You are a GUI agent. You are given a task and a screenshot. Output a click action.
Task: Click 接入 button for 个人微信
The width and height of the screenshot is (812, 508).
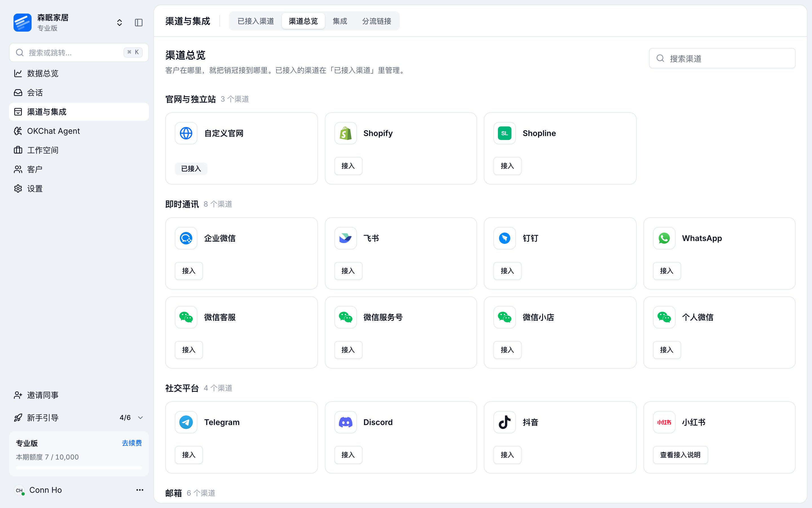click(x=667, y=350)
